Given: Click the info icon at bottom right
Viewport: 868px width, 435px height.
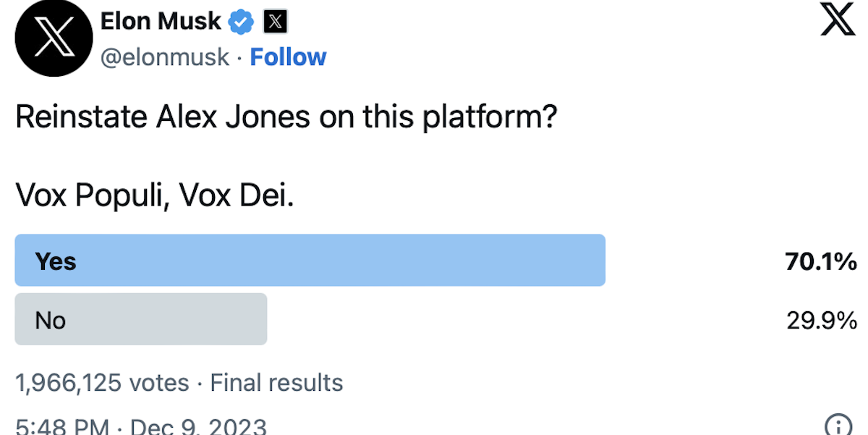Looking at the screenshot, I should [x=838, y=424].
